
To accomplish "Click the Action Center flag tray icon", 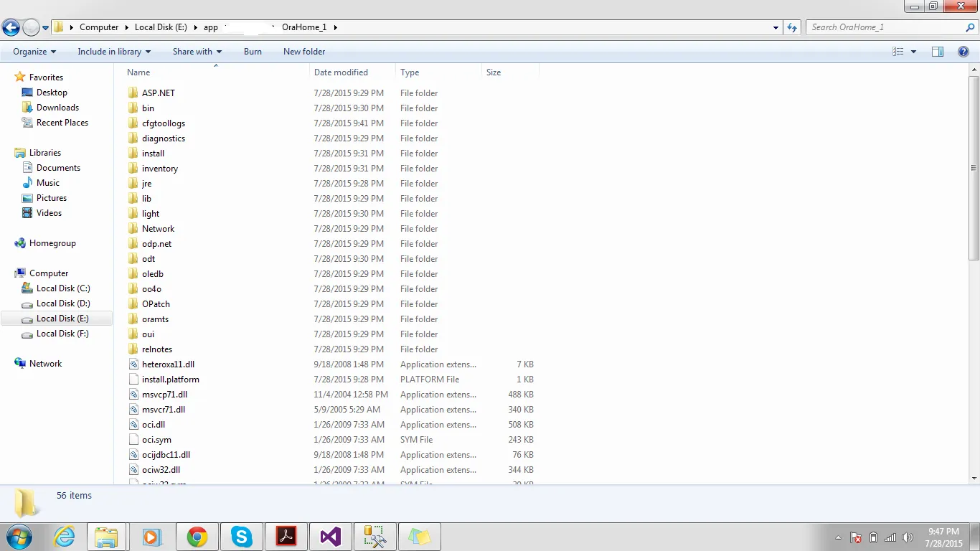I will coord(856,537).
